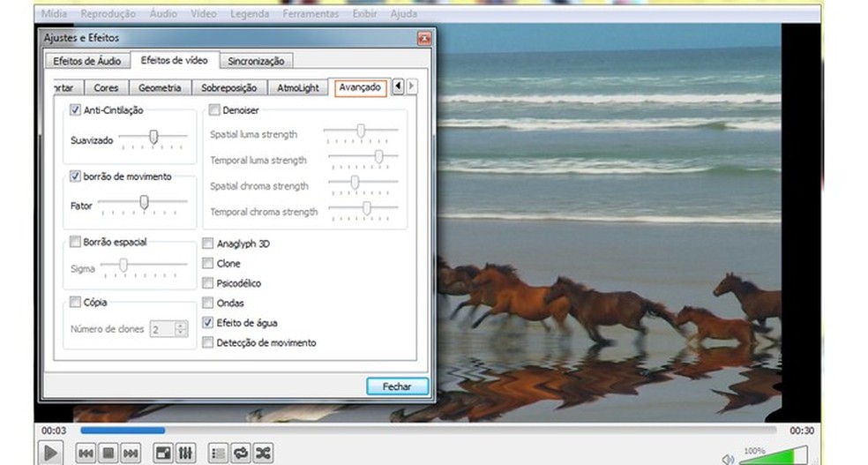The image size is (868, 465).
Task: Open the Reprodução menu
Action: pos(108,14)
